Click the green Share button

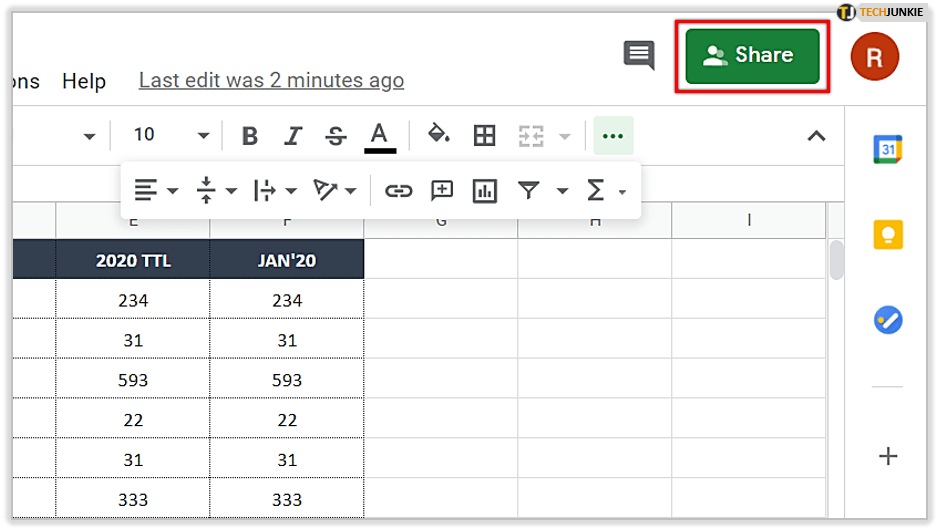752,56
